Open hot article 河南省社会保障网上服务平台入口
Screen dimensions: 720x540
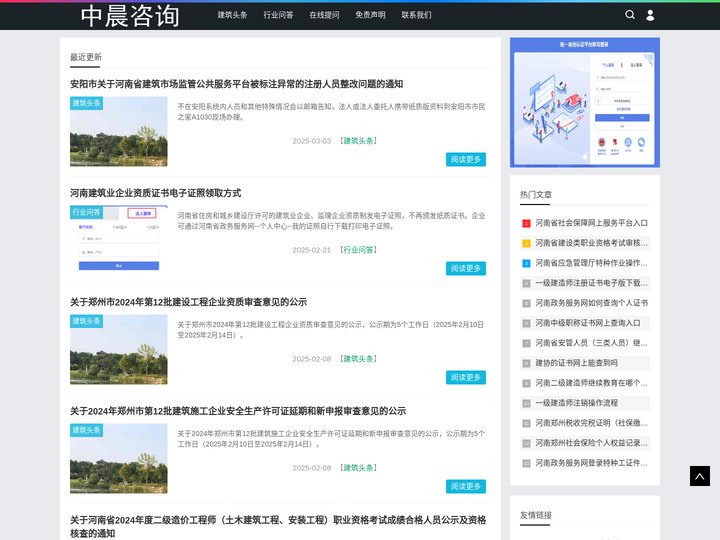pyautogui.click(x=591, y=223)
